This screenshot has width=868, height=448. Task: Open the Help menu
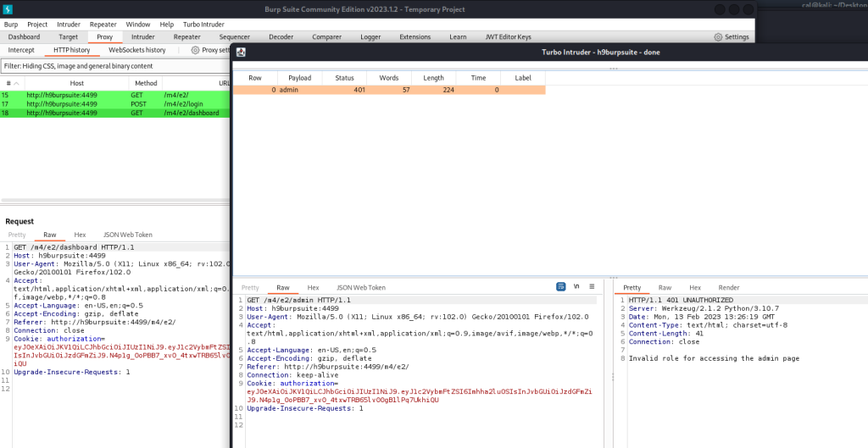coord(167,25)
